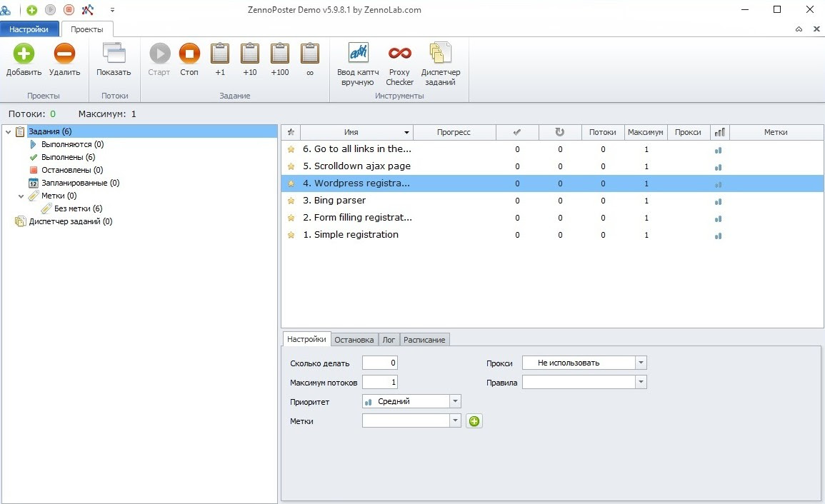This screenshot has height=504, width=825.
Task: Sort by the checkmark successes column header
Action: click(517, 132)
